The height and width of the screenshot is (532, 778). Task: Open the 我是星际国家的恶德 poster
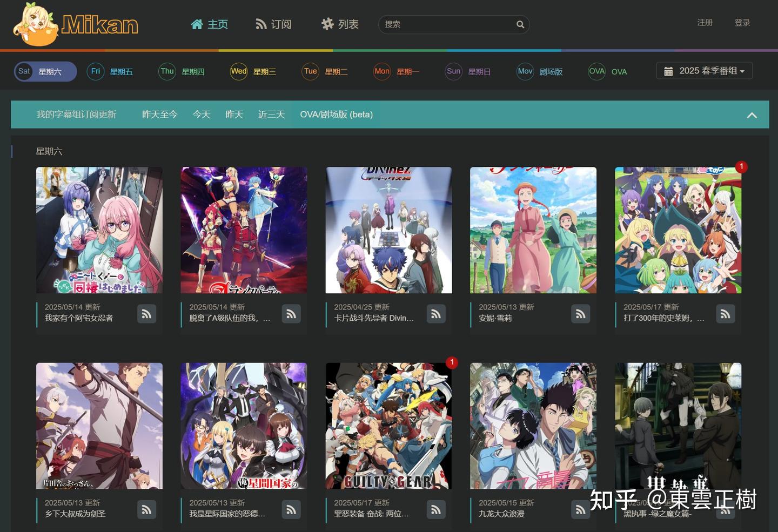244,426
